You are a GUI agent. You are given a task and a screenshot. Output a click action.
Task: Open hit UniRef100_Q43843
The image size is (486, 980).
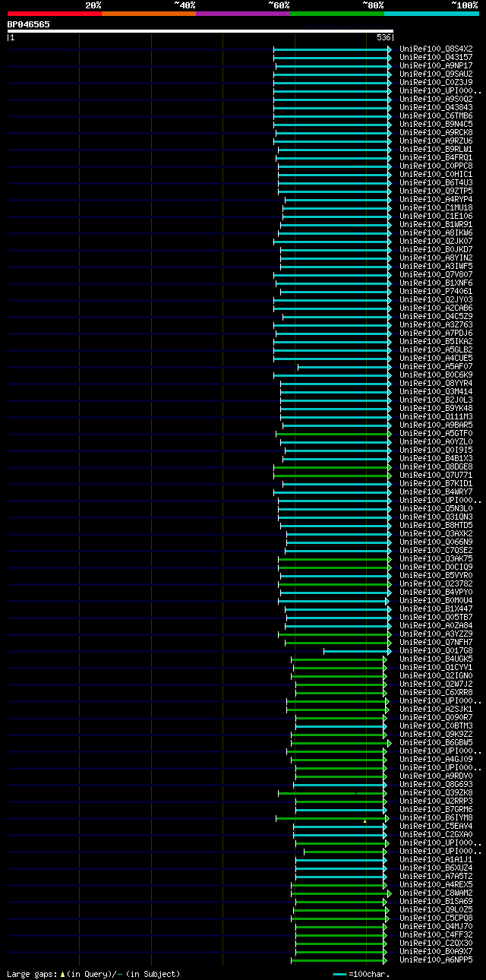436,107
